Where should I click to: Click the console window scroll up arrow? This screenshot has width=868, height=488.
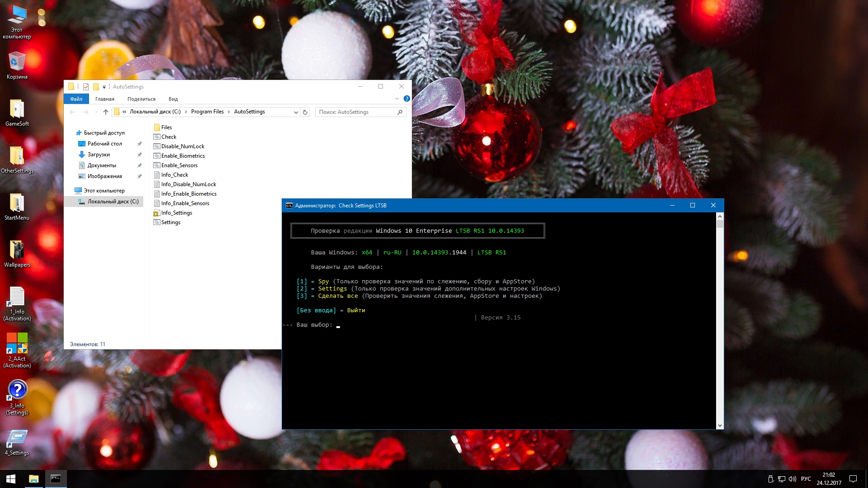[720, 216]
